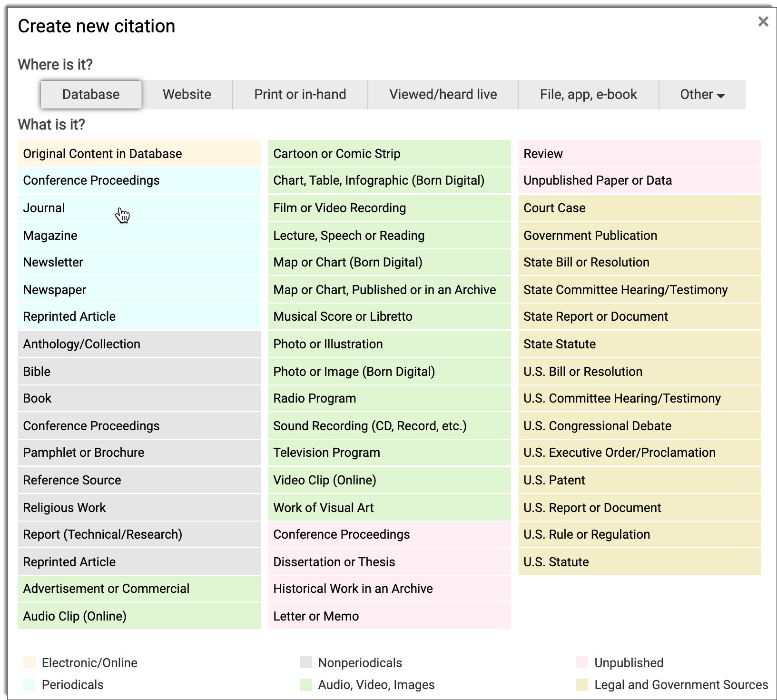Choose U.S. Patent source type
This screenshot has width=777, height=700.
(554, 480)
